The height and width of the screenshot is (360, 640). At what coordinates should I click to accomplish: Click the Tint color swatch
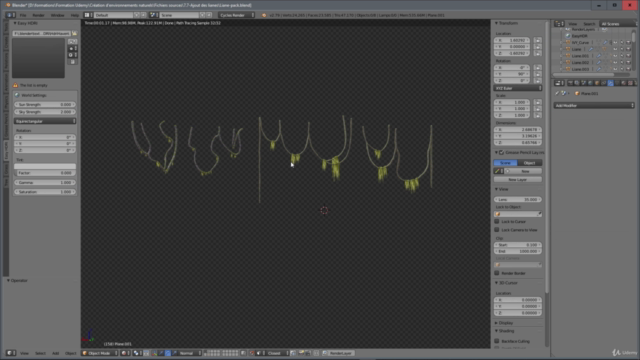tap(45, 166)
